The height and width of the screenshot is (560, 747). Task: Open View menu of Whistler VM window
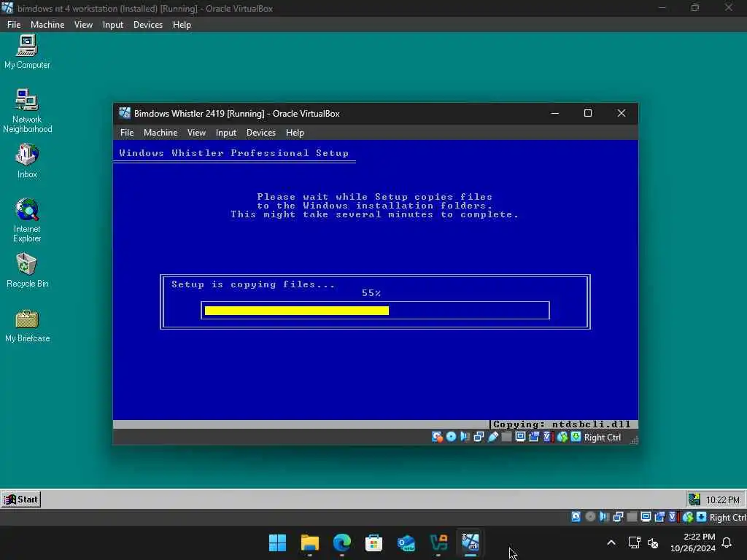pyautogui.click(x=196, y=133)
